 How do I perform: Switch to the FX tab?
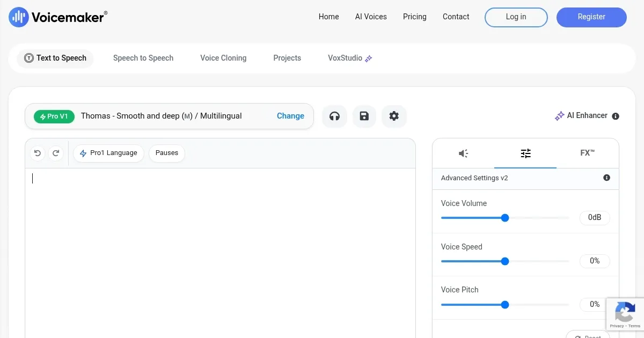tap(587, 153)
